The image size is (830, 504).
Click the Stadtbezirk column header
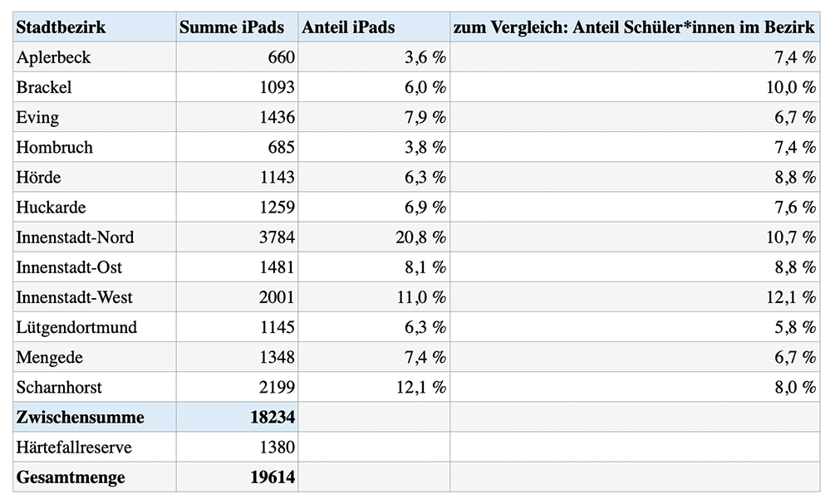click(x=95, y=27)
